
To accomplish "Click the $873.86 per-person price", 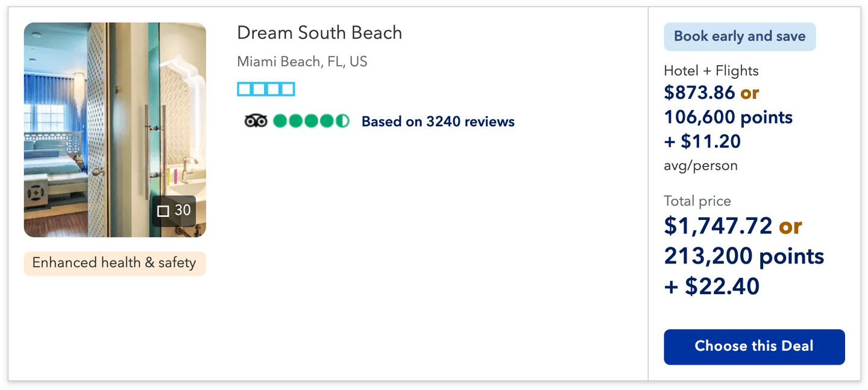I will [x=699, y=93].
